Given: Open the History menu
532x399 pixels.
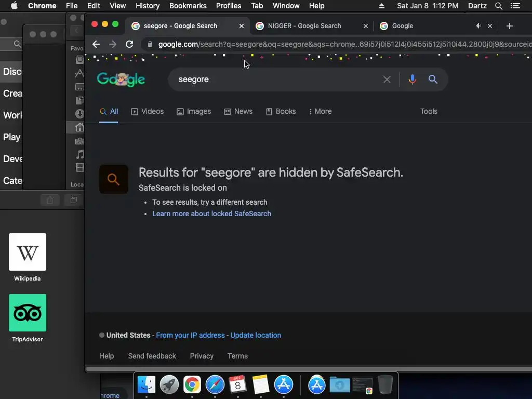Looking at the screenshot, I should [147, 6].
